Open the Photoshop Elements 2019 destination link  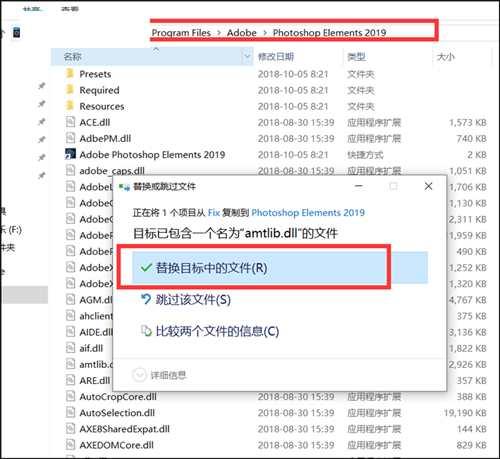point(308,212)
